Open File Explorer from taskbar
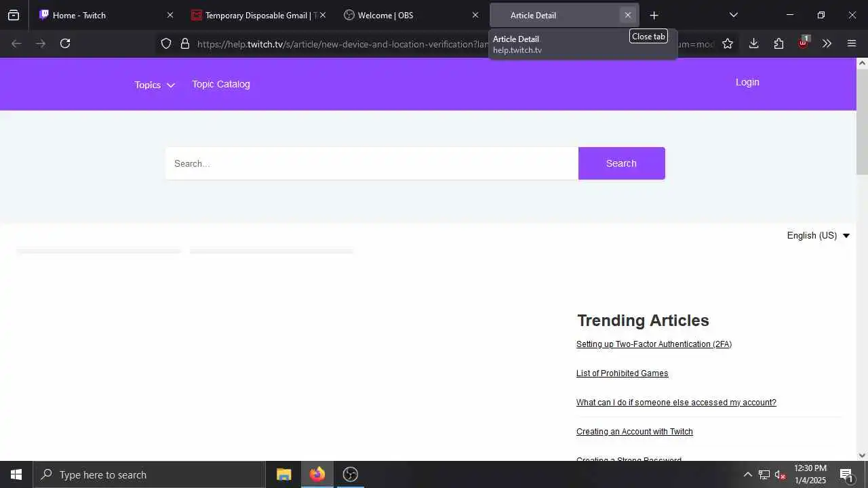The width and height of the screenshot is (868, 488). point(284,474)
